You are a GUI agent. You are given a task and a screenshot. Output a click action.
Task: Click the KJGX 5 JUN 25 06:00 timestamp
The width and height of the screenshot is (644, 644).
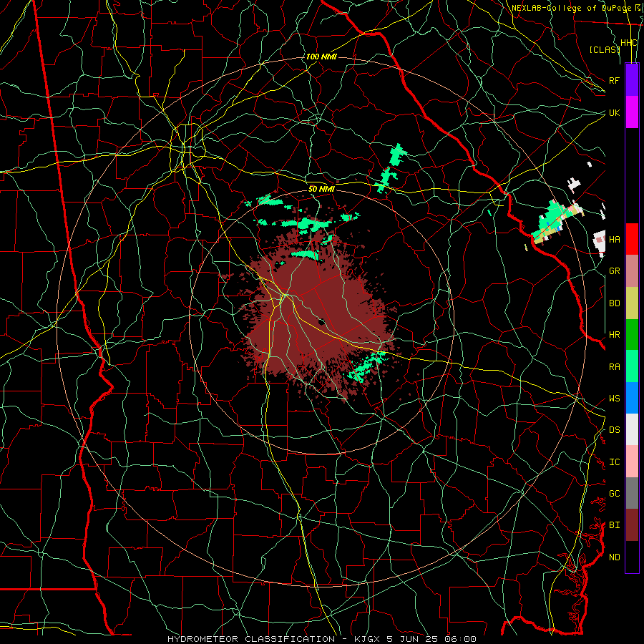click(415, 639)
